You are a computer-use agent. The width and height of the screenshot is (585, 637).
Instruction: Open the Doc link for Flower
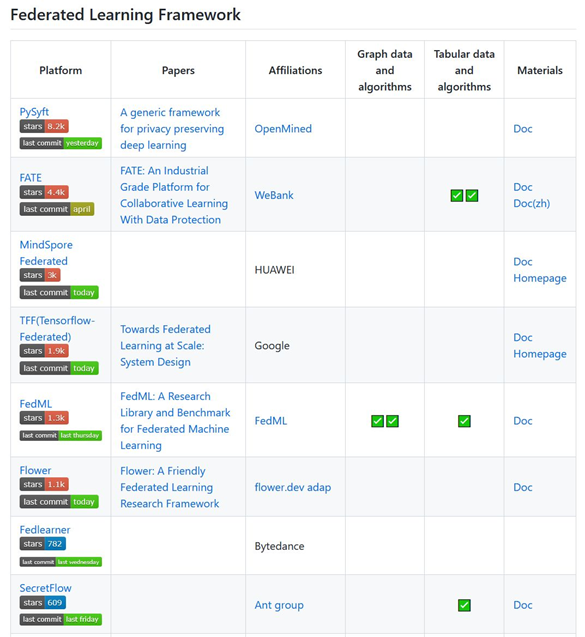523,487
